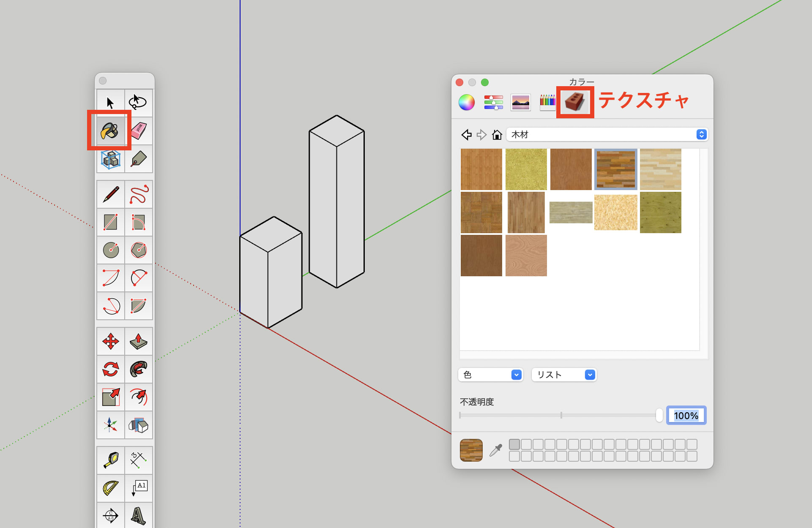Select the Follow Me tool
Viewport: 812px width, 528px height.
pyautogui.click(x=139, y=369)
